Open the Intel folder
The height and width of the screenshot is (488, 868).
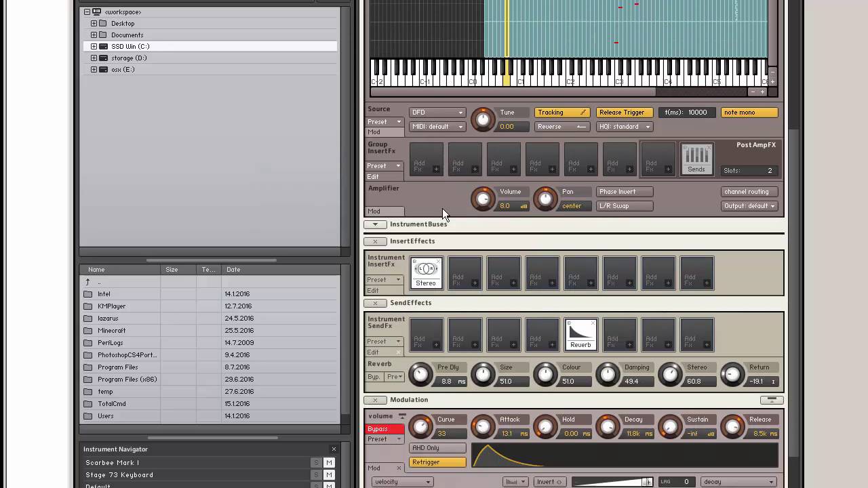click(104, 294)
